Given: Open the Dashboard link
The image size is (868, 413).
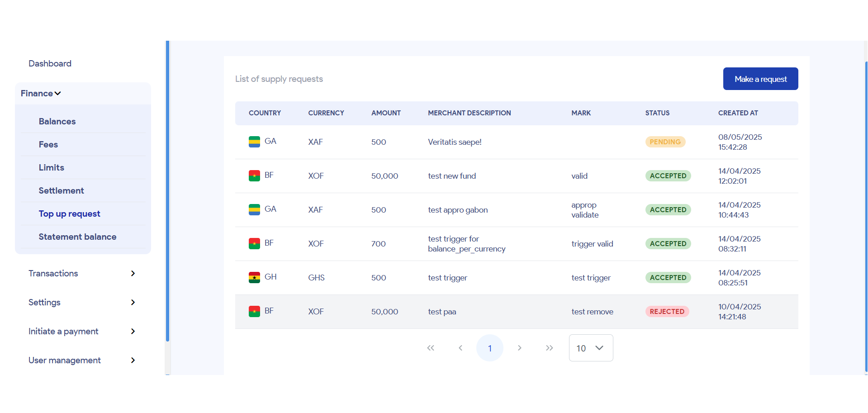Looking at the screenshot, I should pos(50,63).
